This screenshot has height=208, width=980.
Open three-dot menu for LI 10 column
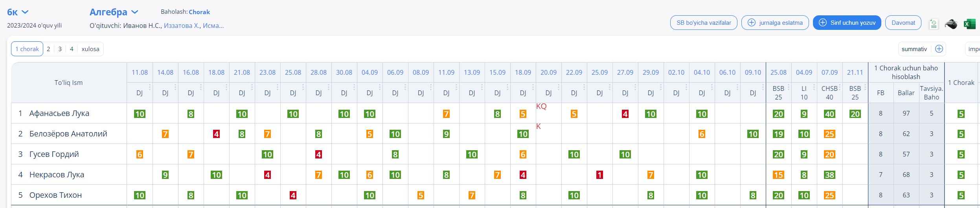(x=814, y=87)
